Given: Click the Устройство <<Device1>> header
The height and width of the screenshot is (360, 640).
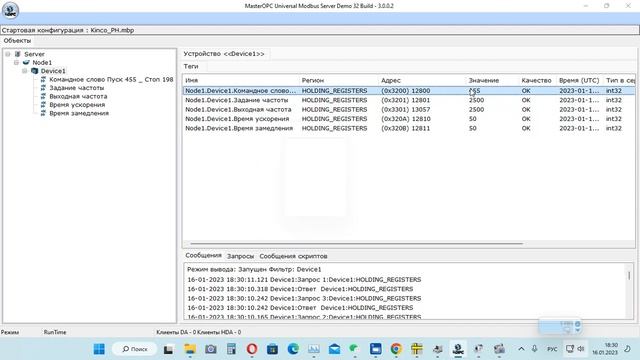Looking at the screenshot, I should pos(224,54).
